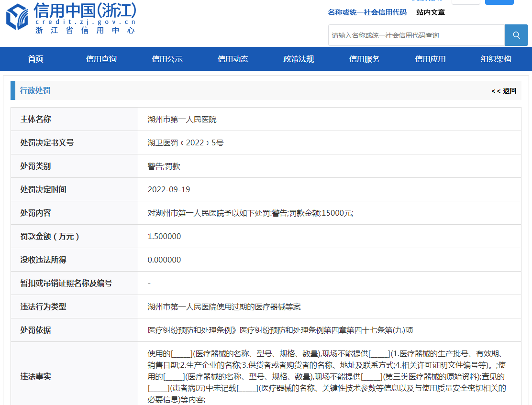Image resolution: width=532 pixels, height=405 pixels.
Task: Click the 返回 back link
Action: pos(504,91)
